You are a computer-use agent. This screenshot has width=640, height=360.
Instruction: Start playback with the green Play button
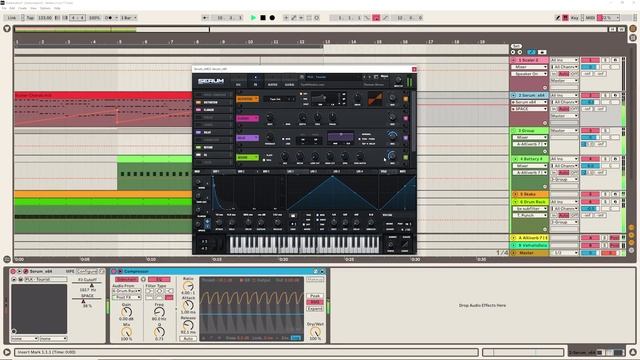(x=253, y=18)
